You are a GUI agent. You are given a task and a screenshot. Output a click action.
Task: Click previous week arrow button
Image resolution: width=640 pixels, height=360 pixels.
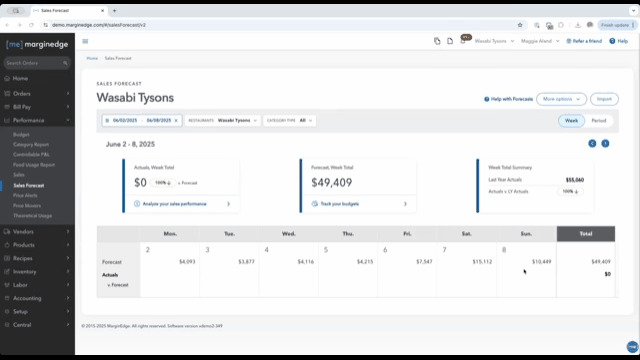592,144
